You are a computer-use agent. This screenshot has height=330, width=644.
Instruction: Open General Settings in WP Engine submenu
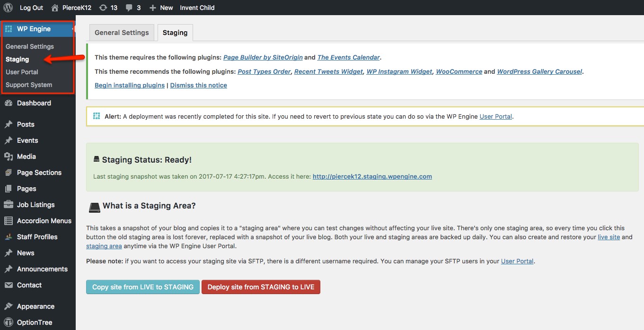[30, 46]
